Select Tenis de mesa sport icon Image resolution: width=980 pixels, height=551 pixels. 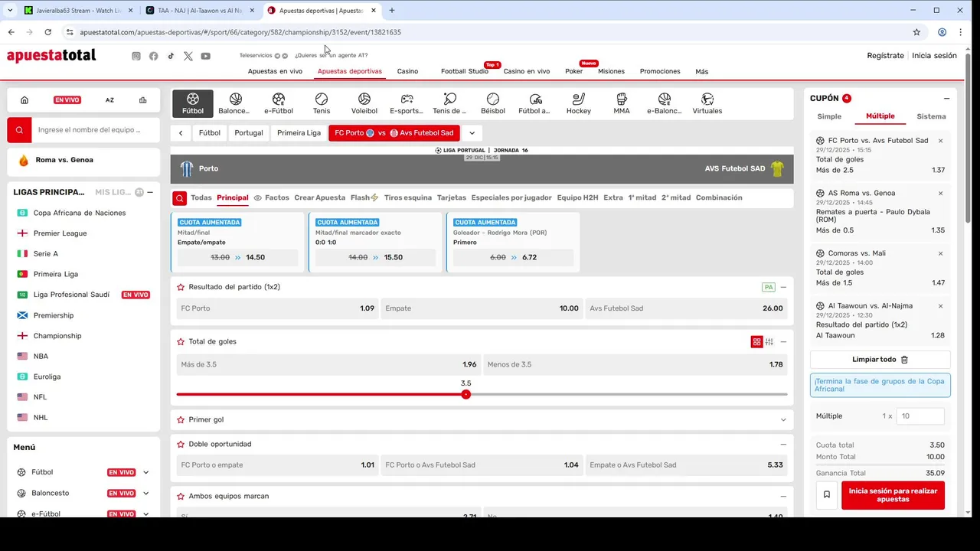coord(449,104)
